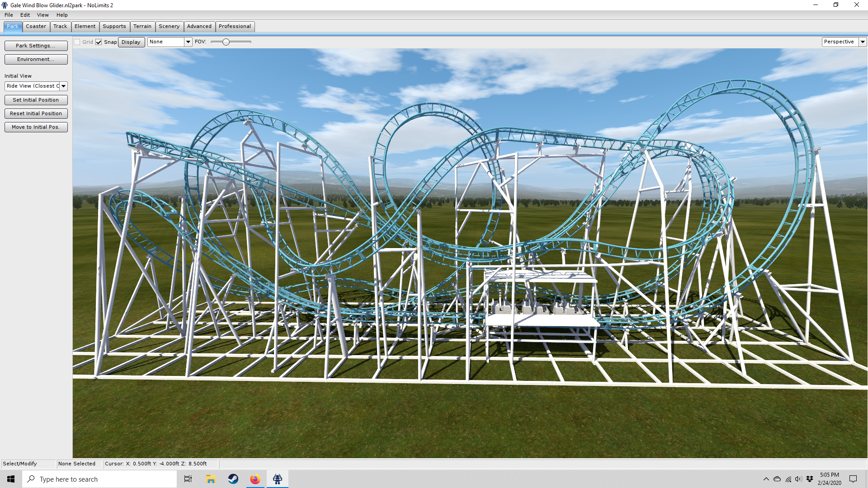Open File Explorer in the taskbar
Screen dimensions: 868x488
tap(211, 479)
